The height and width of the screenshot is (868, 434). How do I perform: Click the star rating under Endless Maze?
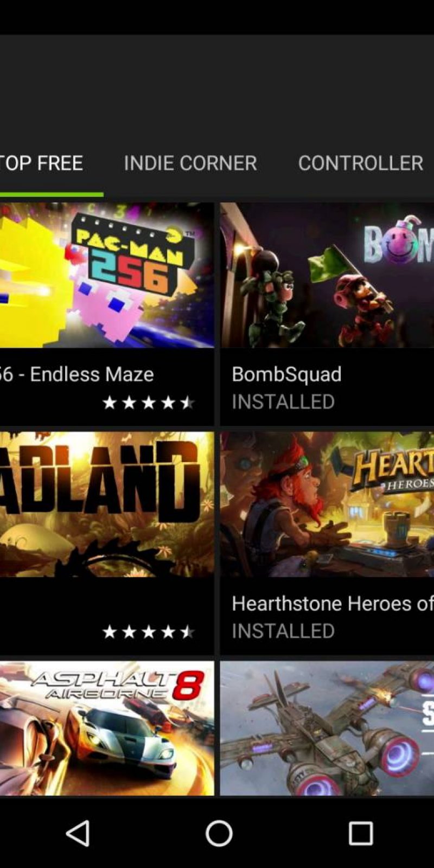tap(149, 403)
